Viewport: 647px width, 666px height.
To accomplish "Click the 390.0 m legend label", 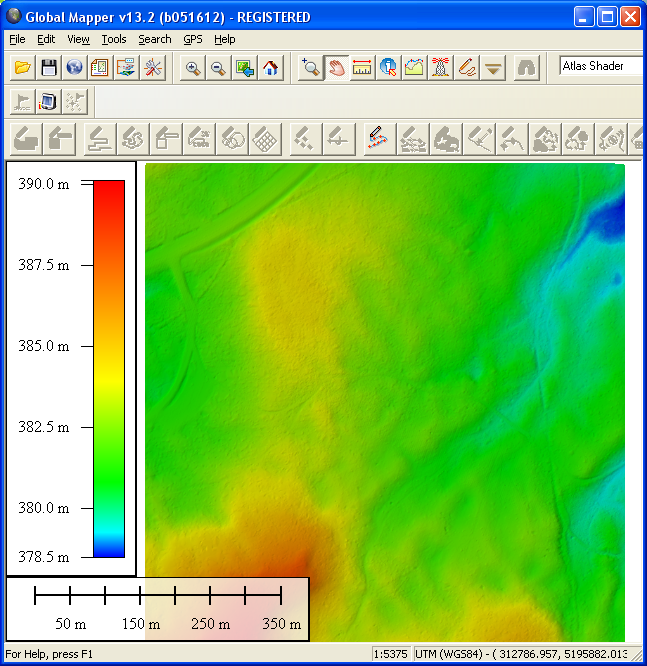I will point(43,184).
